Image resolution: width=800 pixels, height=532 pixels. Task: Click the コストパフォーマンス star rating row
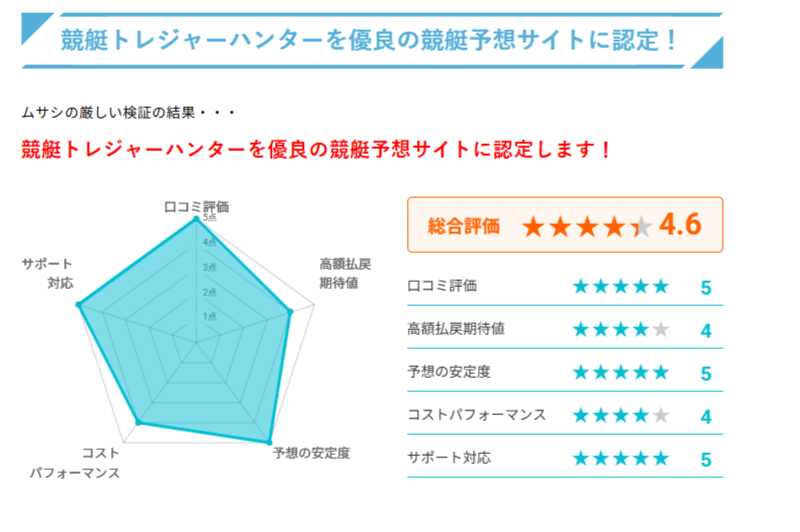coord(565,415)
